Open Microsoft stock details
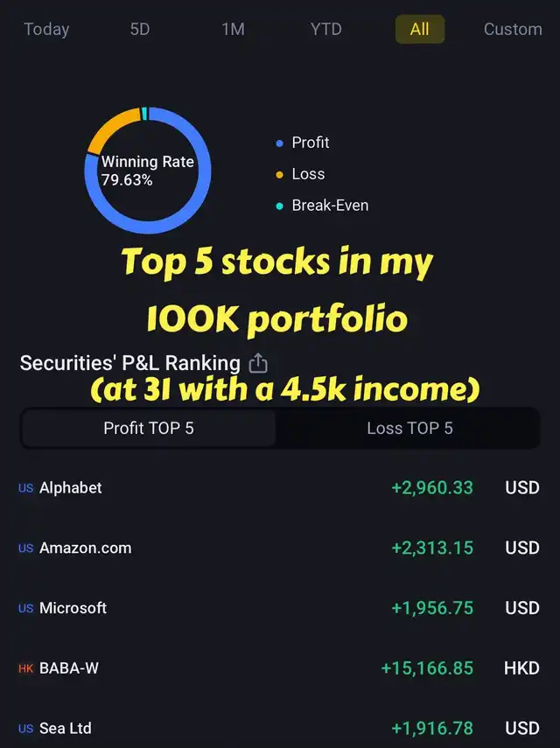This screenshot has width=560, height=748. pos(280,608)
